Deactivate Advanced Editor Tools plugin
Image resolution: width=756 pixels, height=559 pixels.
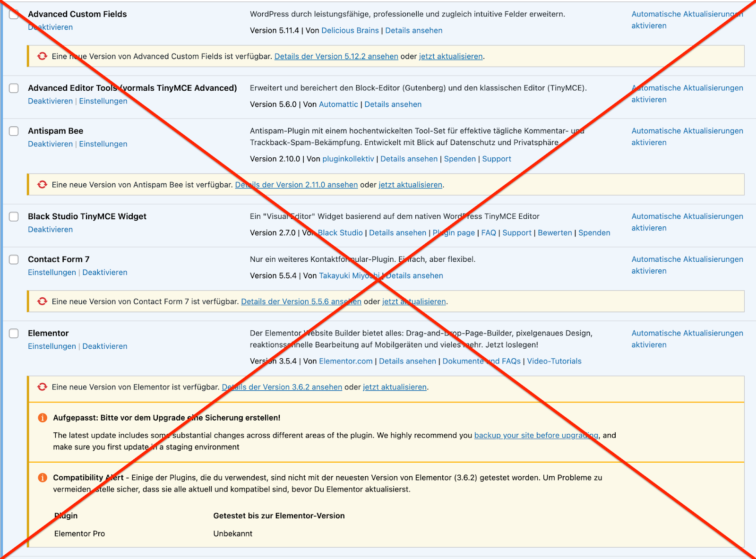(50, 101)
